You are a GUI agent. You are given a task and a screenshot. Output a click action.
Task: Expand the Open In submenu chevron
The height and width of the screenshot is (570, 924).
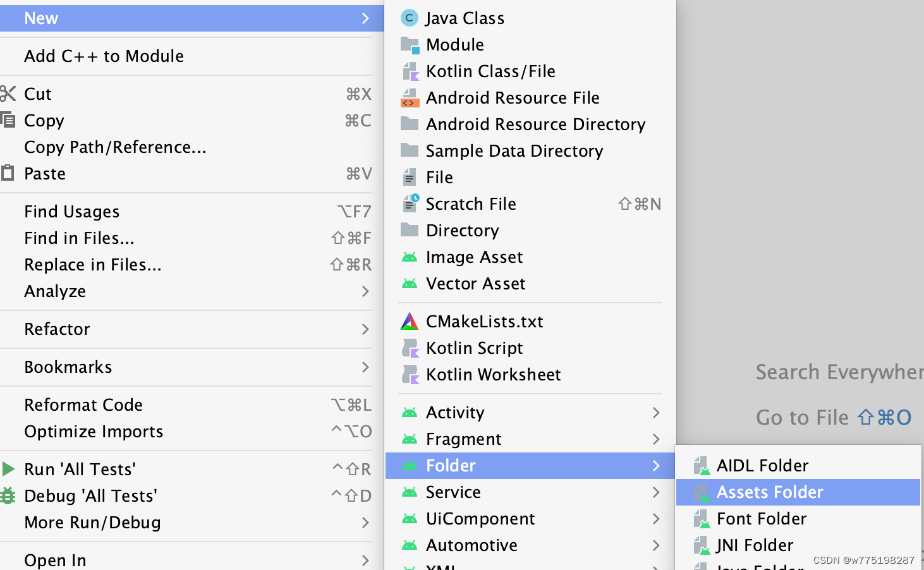coord(365,560)
